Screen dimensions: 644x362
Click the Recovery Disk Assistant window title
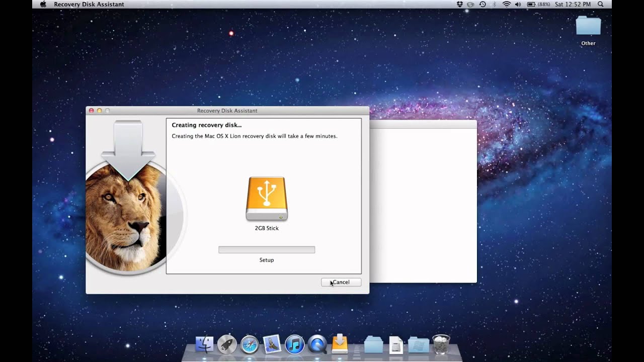pos(227,111)
